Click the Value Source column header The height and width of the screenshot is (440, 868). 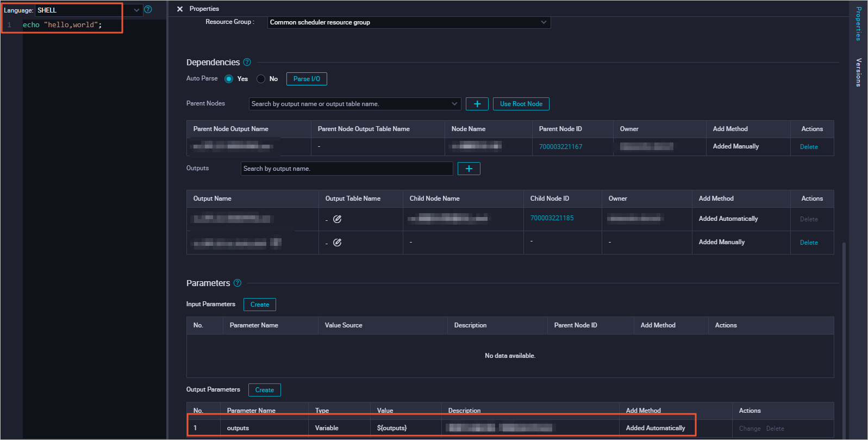click(x=344, y=325)
